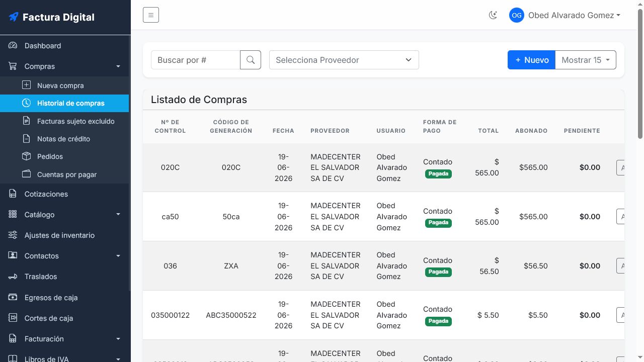Viewport: 644px width, 362px height.
Task: Click the actions button in row 036
Action: pyautogui.click(x=621, y=266)
